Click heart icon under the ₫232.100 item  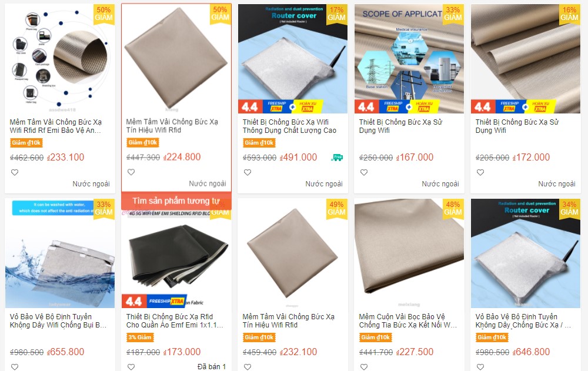point(248,367)
